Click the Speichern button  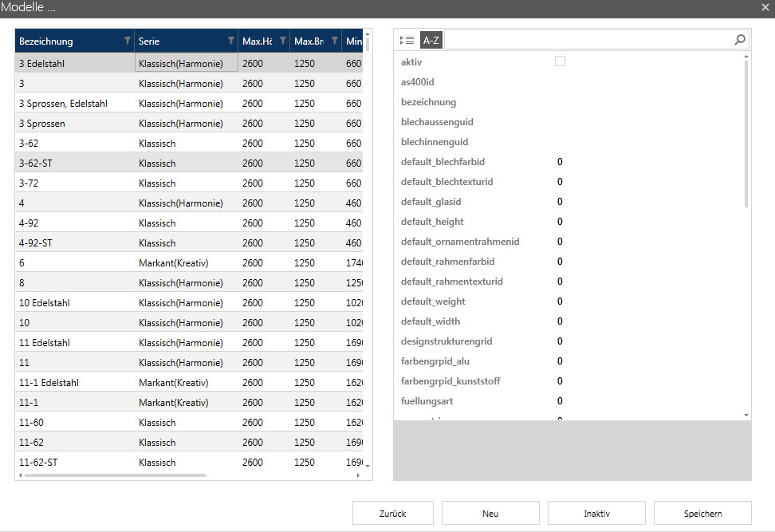click(x=702, y=513)
